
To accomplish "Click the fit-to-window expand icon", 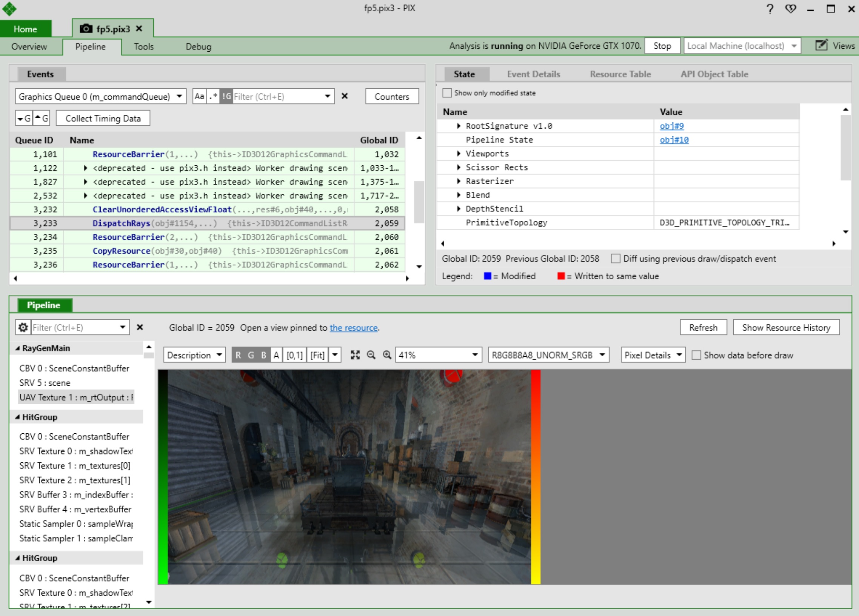I will pos(355,355).
